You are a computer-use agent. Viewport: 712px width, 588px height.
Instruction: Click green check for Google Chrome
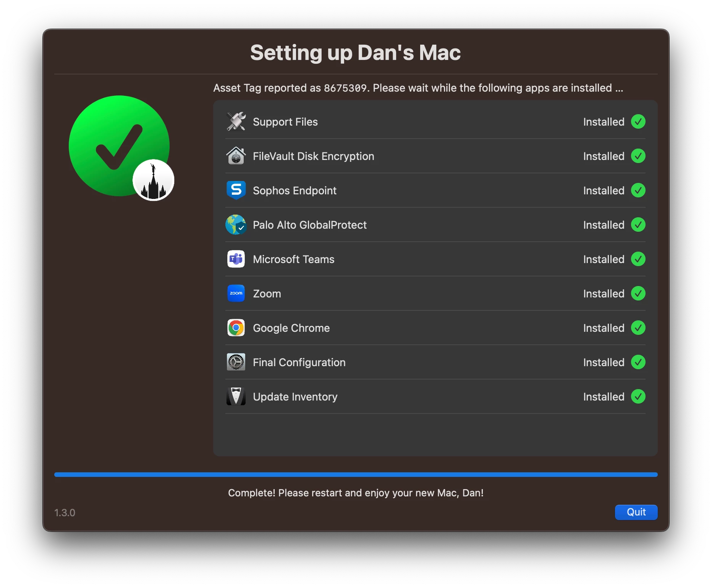point(638,328)
